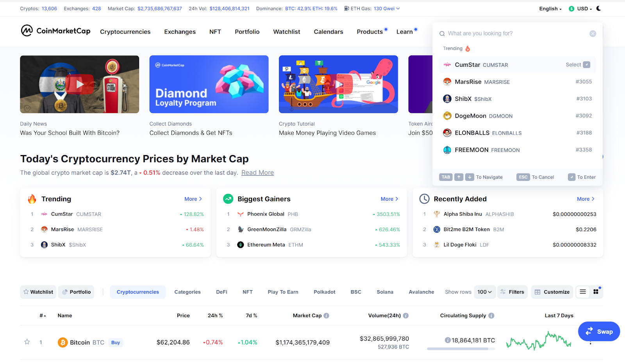The width and height of the screenshot is (625, 364).
Task: Click the Biggest Gainers chart icon
Action: coord(228,199)
